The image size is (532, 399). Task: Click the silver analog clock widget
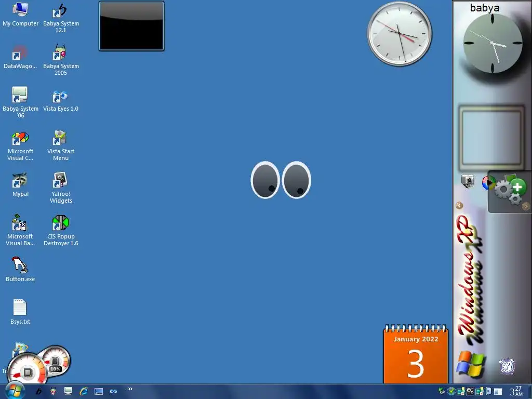tap(400, 34)
